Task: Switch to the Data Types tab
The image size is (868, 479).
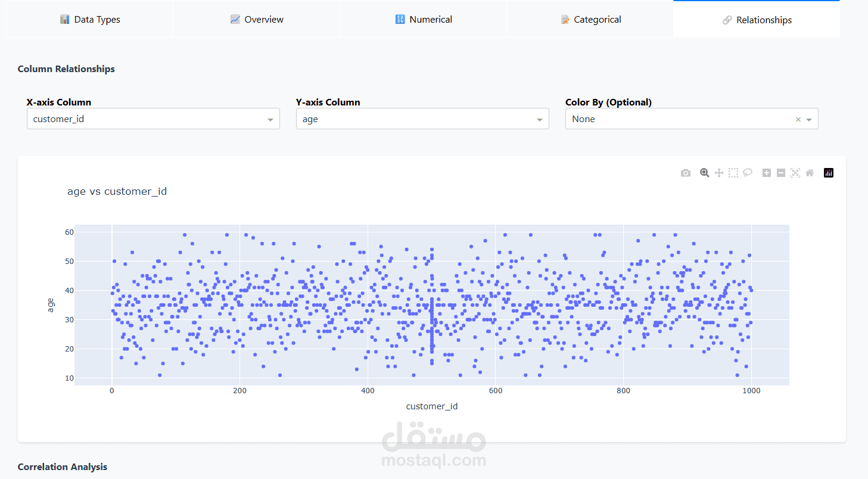Action: [90, 20]
